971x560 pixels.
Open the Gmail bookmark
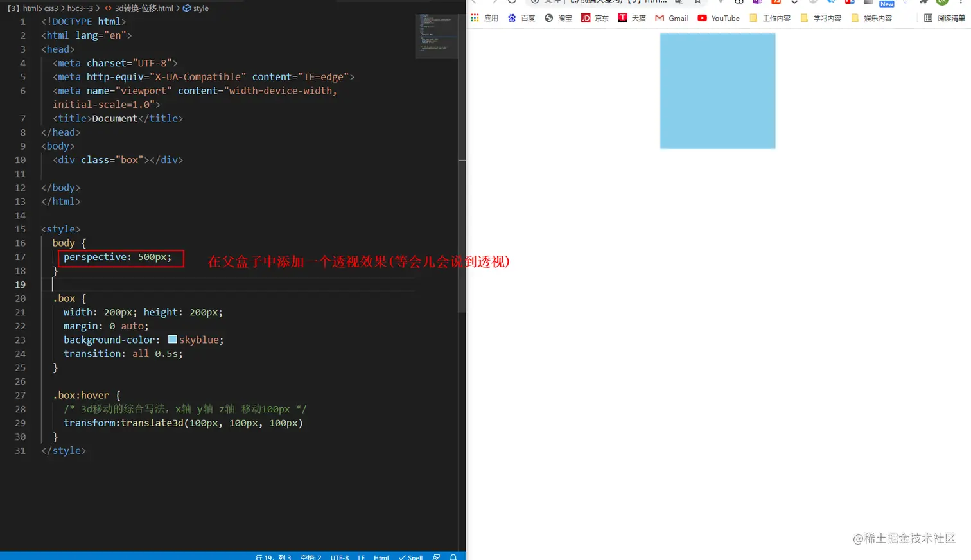671,18
